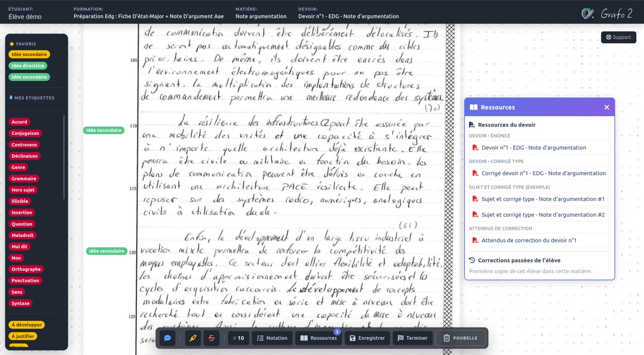Select the highlighter pen tool
644x355 pixels.
click(x=193, y=338)
